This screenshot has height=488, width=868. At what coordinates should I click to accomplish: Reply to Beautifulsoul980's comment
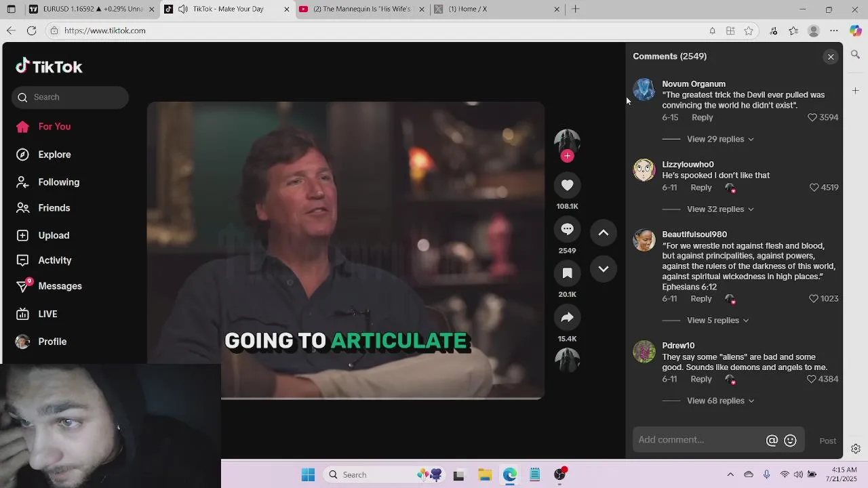[701, 299]
